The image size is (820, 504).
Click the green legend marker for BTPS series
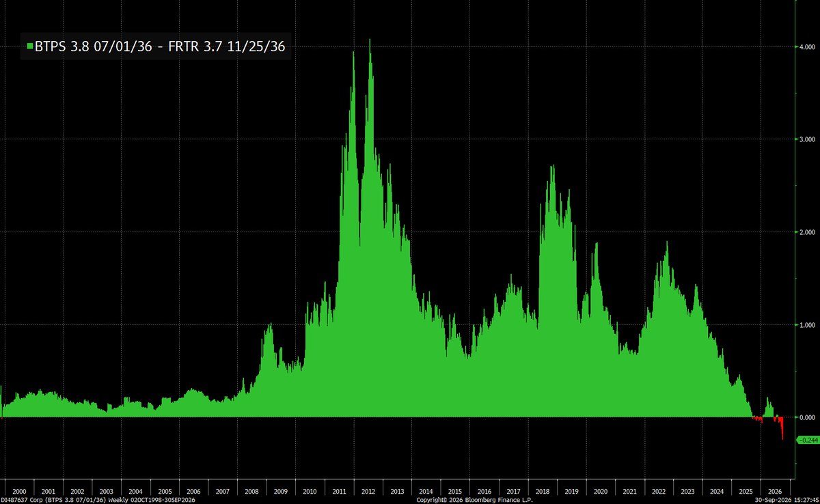pyautogui.click(x=30, y=46)
